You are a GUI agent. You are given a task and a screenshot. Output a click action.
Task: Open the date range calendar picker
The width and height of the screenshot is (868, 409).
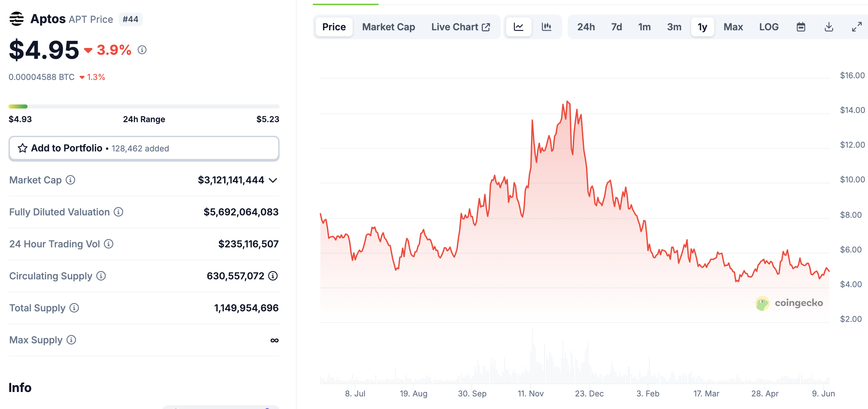pyautogui.click(x=801, y=27)
